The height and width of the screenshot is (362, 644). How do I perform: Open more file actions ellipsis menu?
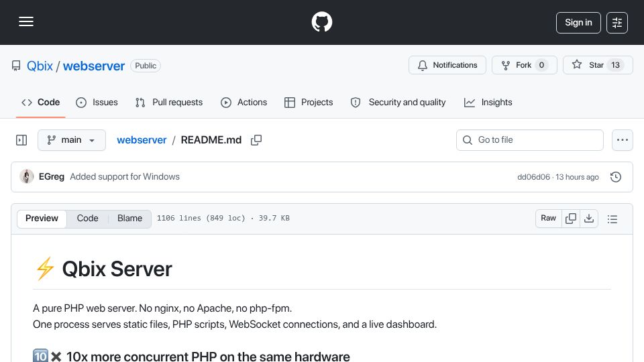[x=623, y=140]
